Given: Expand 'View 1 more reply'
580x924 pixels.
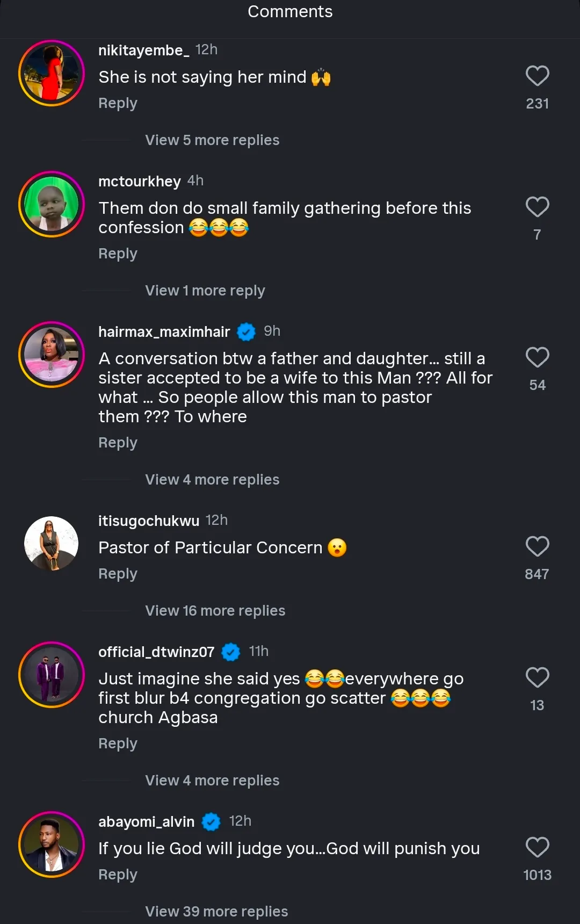Looking at the screenshot, I should tap(205, 291).
